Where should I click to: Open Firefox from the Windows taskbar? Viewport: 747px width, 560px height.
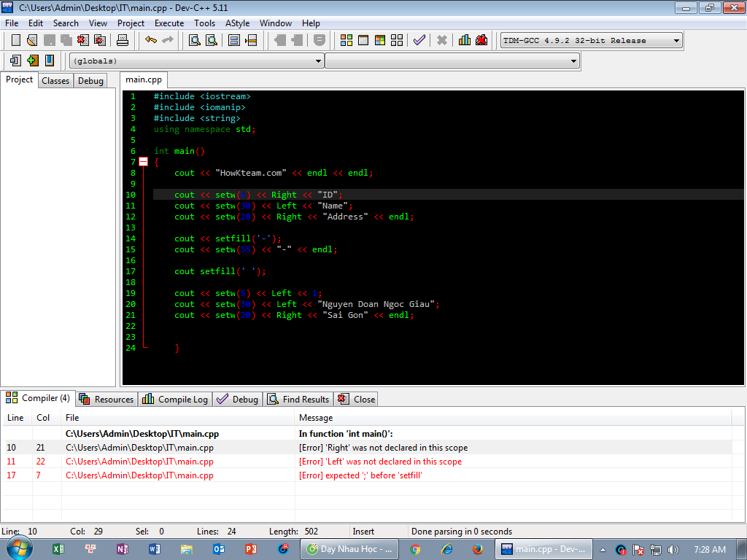(x=478, y=549)
